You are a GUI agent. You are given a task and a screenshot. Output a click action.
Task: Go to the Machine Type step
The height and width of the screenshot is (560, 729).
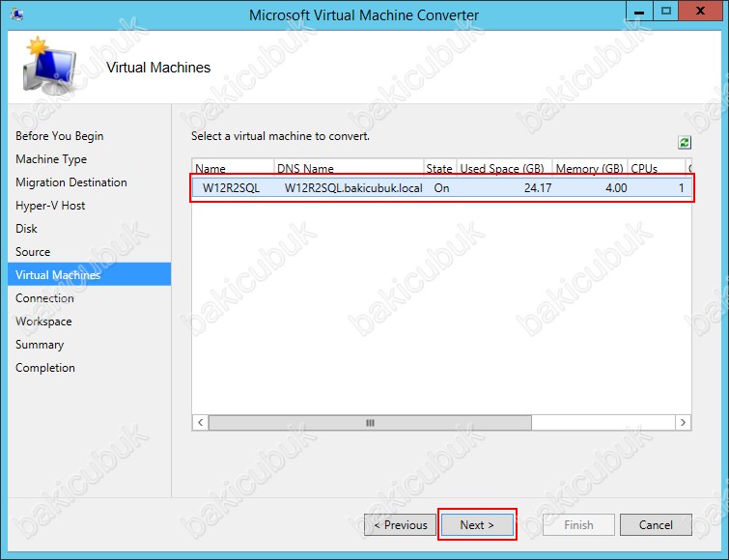pos(51,159)
